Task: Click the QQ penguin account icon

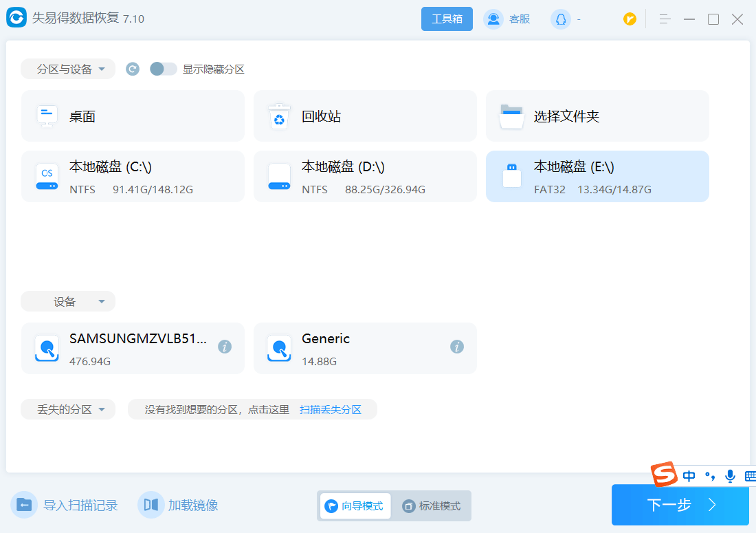Action: tap(561, 19)
